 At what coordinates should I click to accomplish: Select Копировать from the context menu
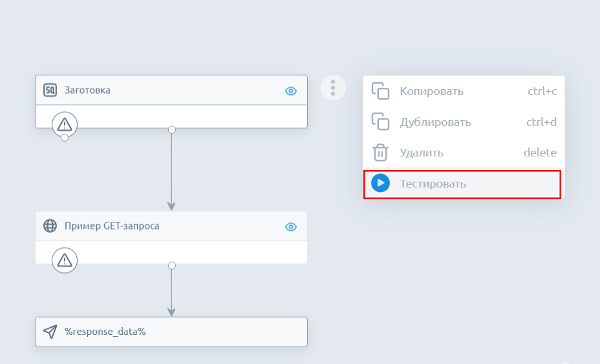[x=431, y=91]
